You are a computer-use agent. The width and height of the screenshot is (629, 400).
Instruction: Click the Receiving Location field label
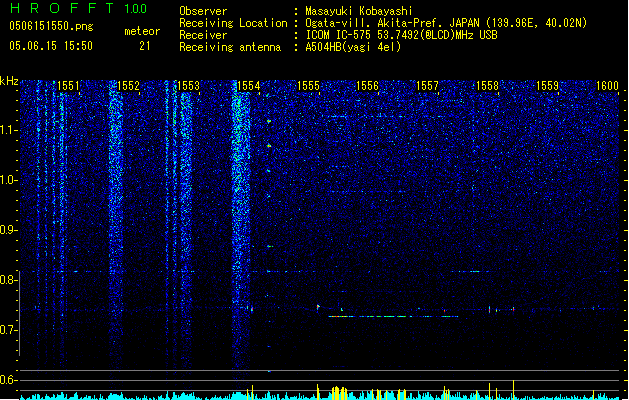coord(233,23)
